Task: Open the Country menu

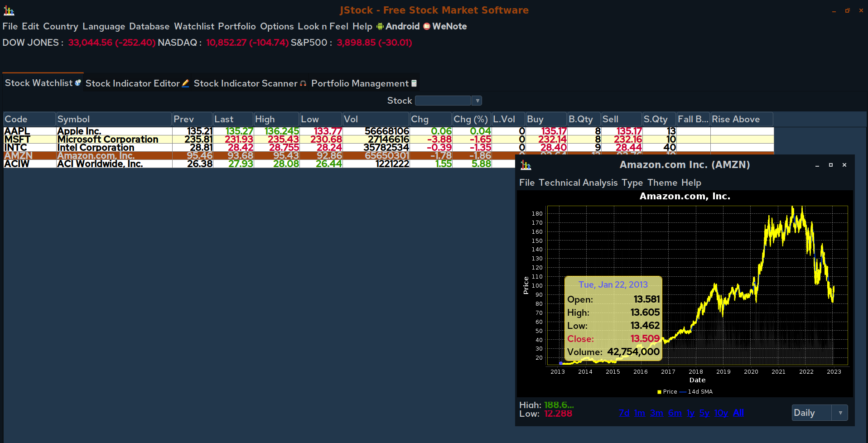Action: (61, 26)
